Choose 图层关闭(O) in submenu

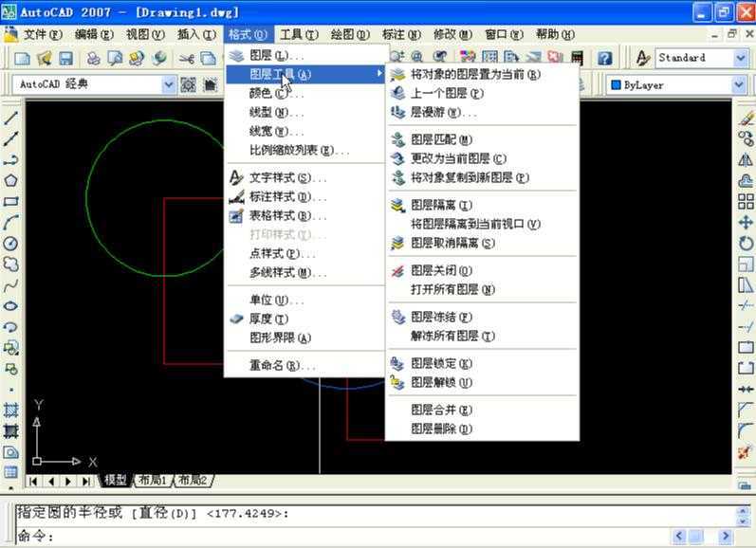[483, 271]
